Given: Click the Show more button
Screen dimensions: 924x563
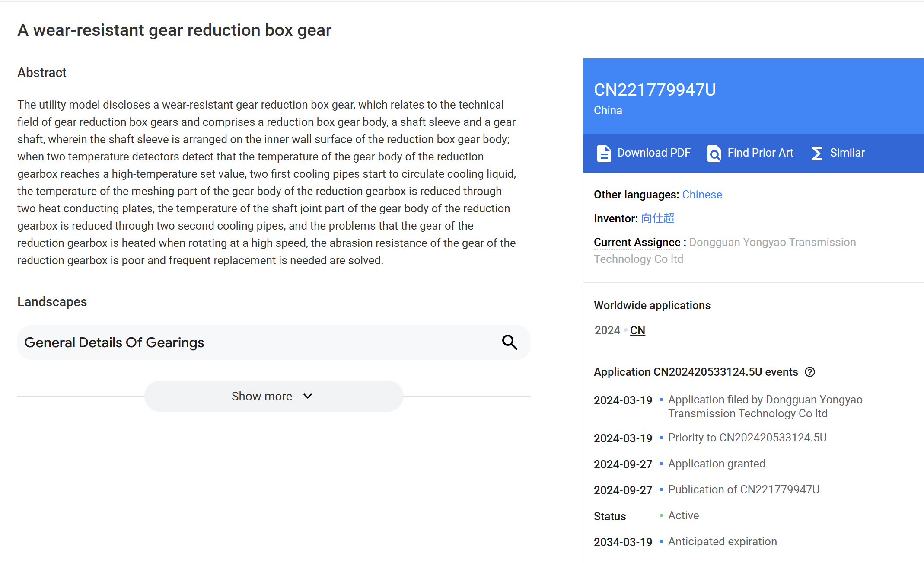Looking at the screenshot, I should (x=262, y=396).
